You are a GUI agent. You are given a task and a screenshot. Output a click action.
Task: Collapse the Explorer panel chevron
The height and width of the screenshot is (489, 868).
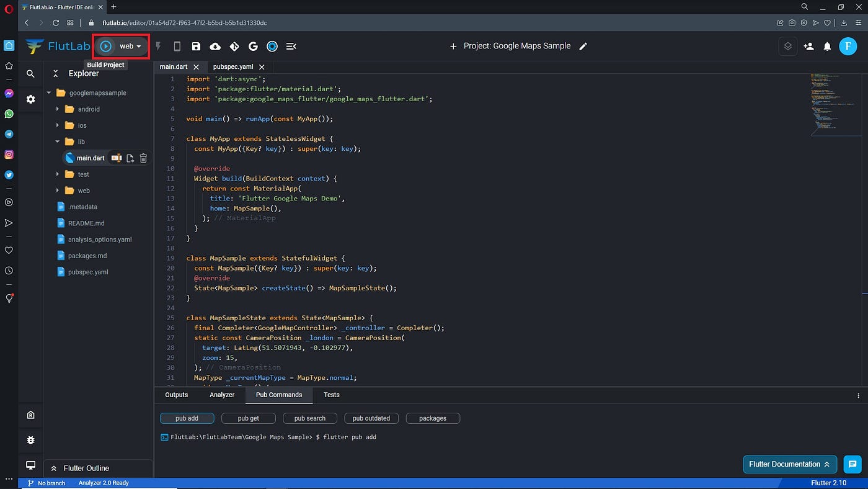click(55, 73)
